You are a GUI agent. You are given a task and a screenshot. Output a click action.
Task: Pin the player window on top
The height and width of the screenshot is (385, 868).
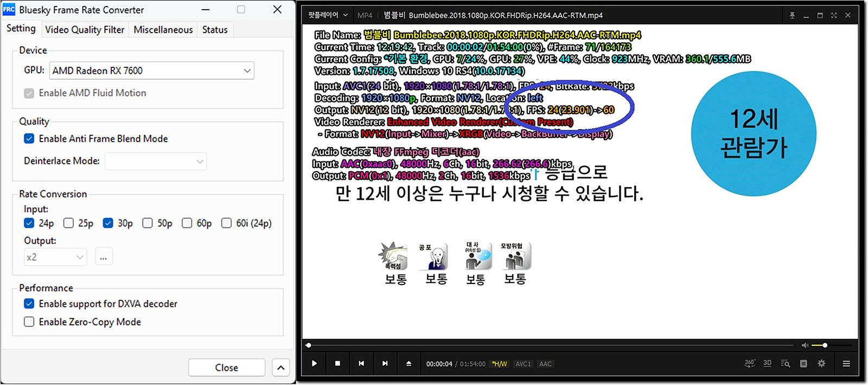792,15
